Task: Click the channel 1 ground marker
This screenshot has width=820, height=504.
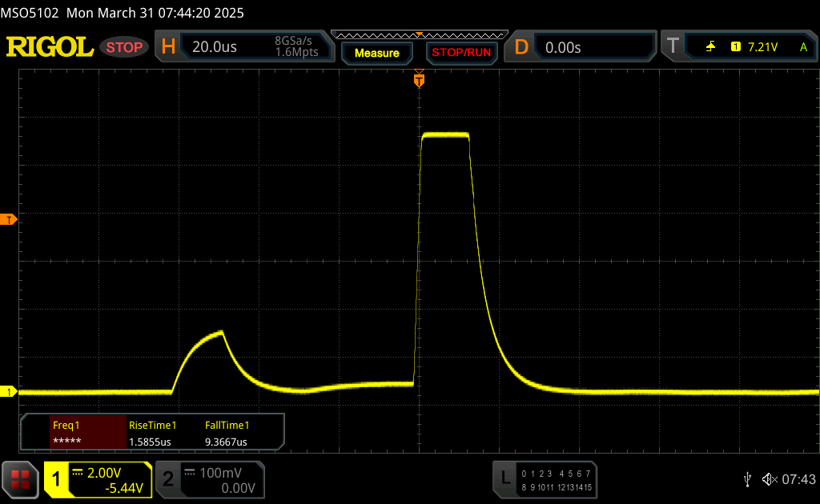Action: click(9, 391)
